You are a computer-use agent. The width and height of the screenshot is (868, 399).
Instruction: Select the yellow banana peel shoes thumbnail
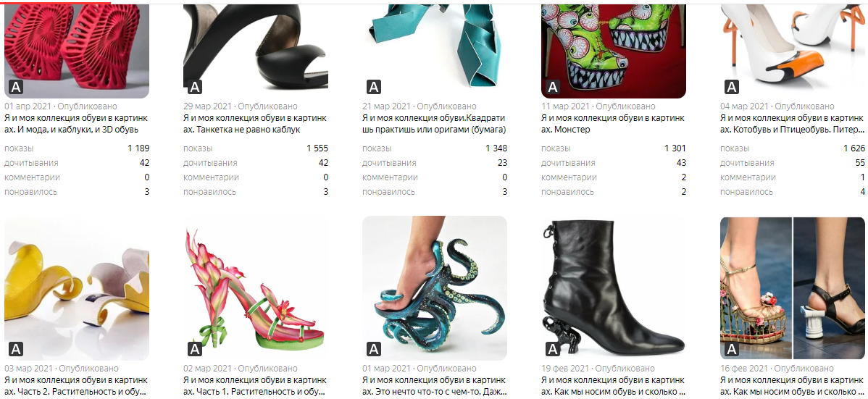[x=76, y=287]
